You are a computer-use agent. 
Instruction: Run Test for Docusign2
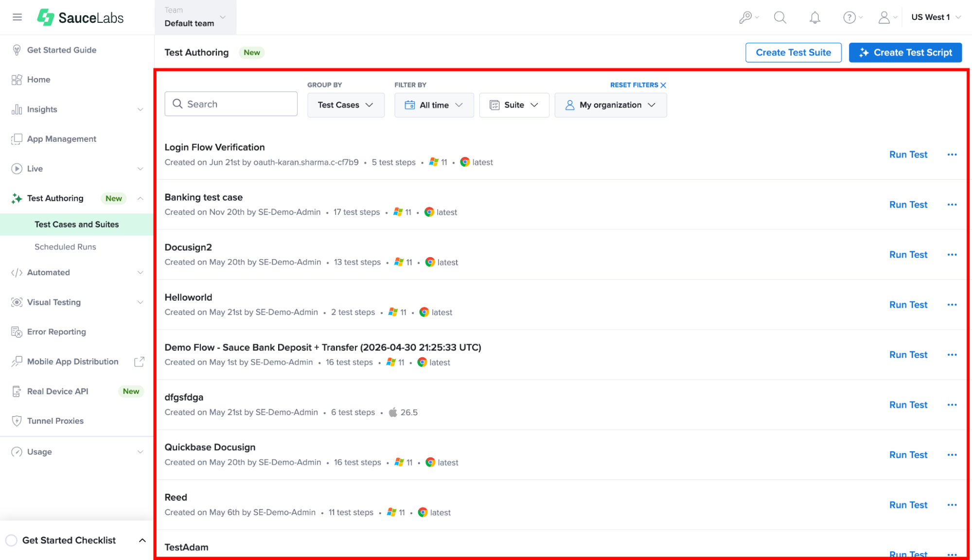pos(908,255)
